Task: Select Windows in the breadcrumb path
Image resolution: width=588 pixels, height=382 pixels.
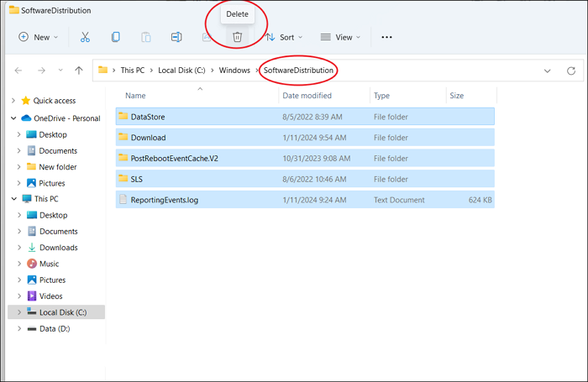Action: point(234,70)
